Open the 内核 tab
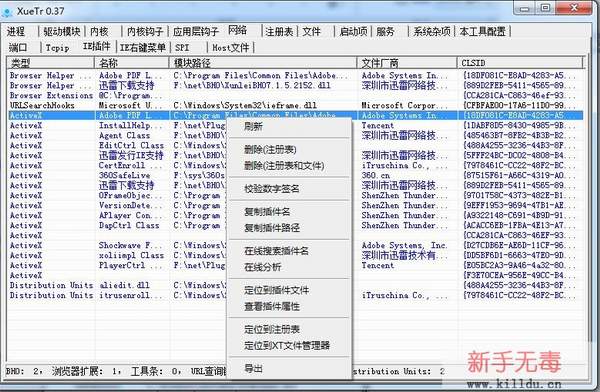600x392 pixels. point(99,31)
